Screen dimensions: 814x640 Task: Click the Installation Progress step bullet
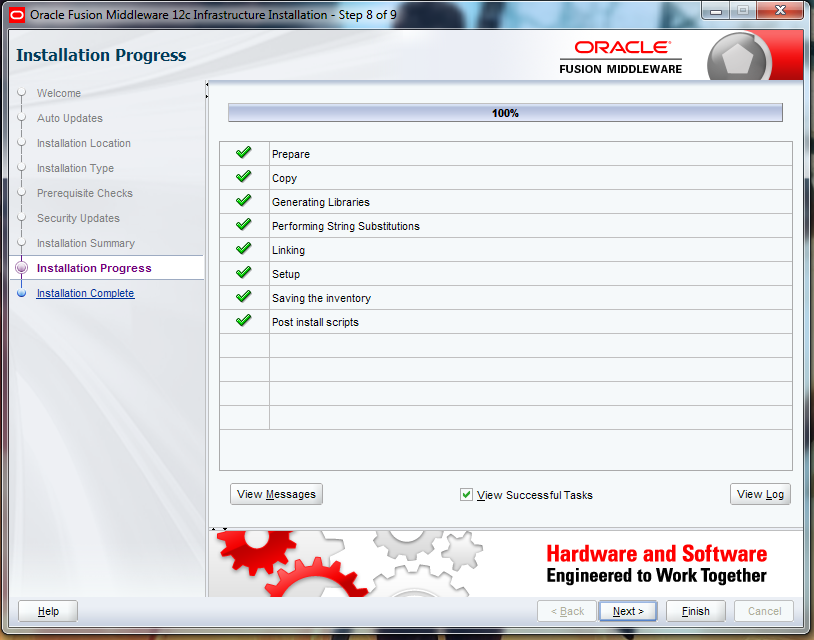click(x=22, y=268)
